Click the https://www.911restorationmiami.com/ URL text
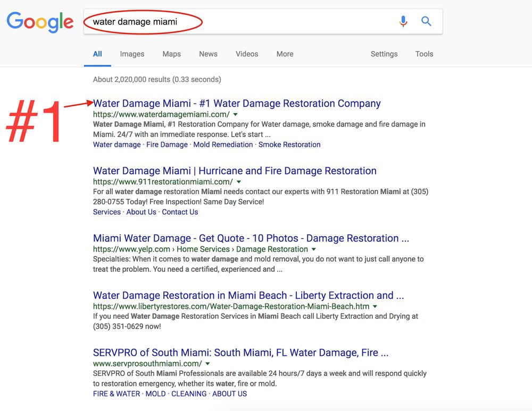 (163, 182)
